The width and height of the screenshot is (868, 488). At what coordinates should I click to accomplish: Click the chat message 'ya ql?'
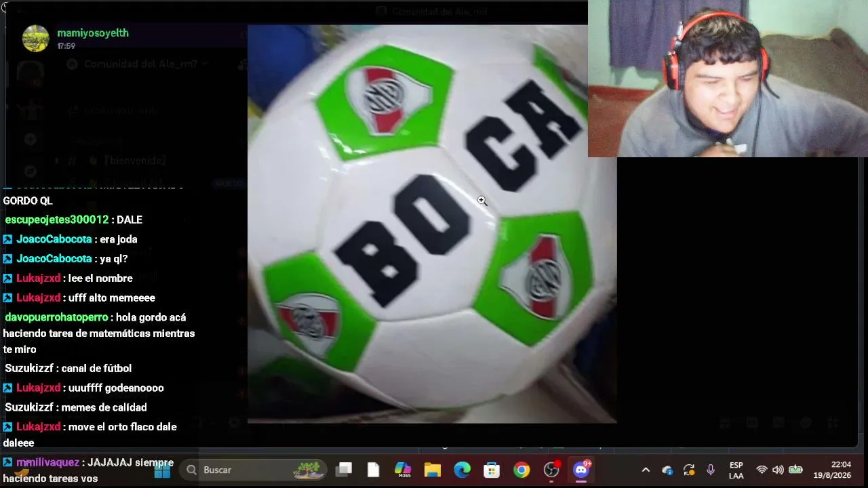click(x=114, y=259)
